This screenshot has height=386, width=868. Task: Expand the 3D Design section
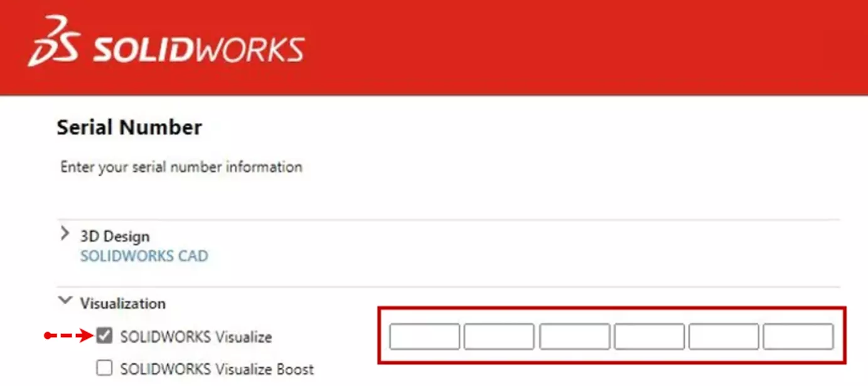65,235
